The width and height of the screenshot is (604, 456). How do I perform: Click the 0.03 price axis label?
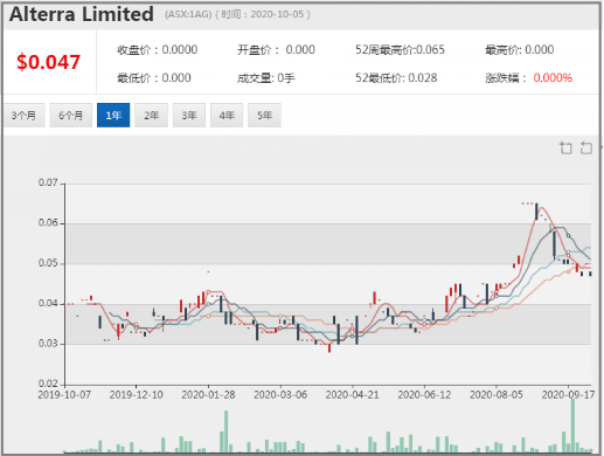pyautogui.click(x=48, y=343)
